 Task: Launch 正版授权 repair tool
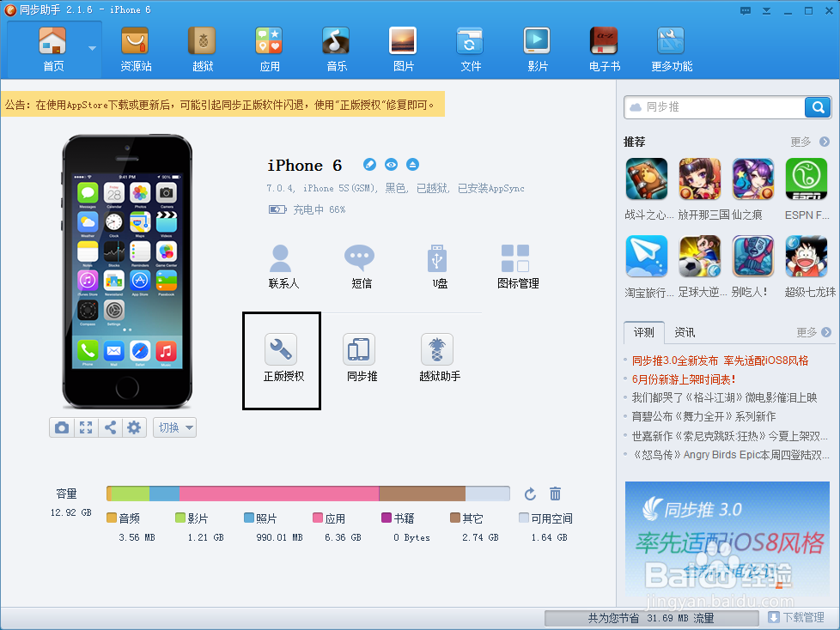pyautogui.click(x=283, y=358)
